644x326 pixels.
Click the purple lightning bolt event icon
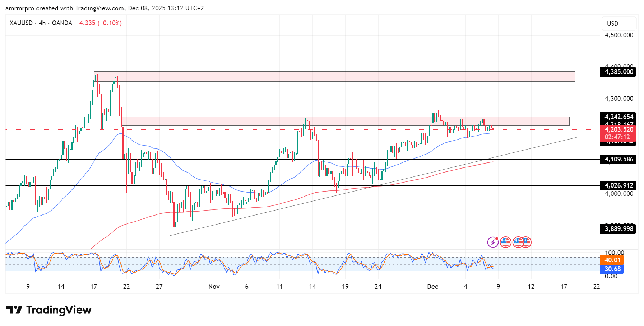pyautogui.click(x=492, y=242)
